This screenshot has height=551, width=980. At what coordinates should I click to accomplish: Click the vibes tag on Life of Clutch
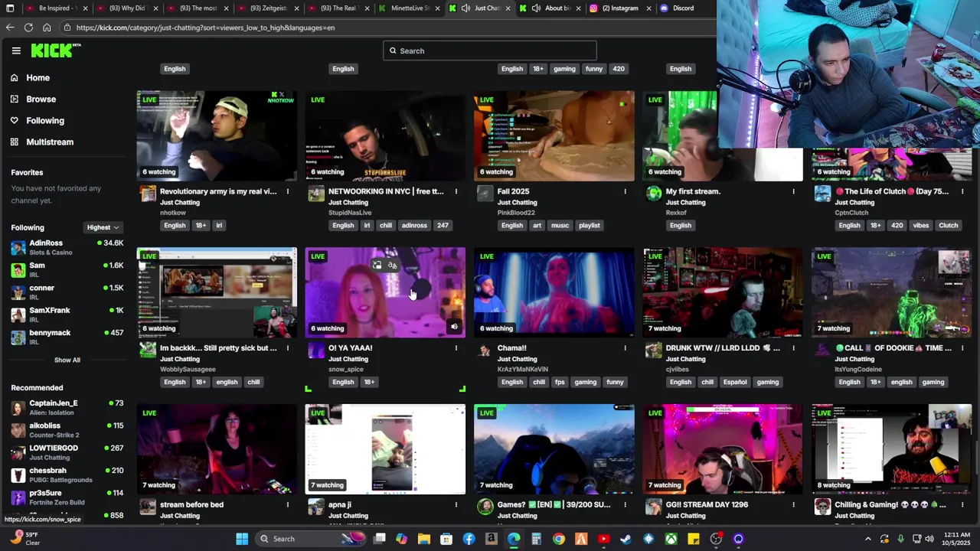(x=921, y=226)
